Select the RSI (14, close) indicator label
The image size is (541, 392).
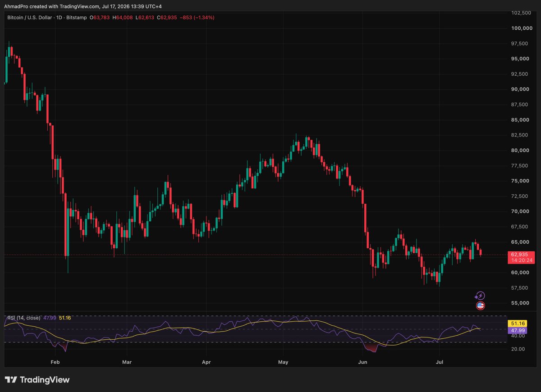click(x=23, y=318)
